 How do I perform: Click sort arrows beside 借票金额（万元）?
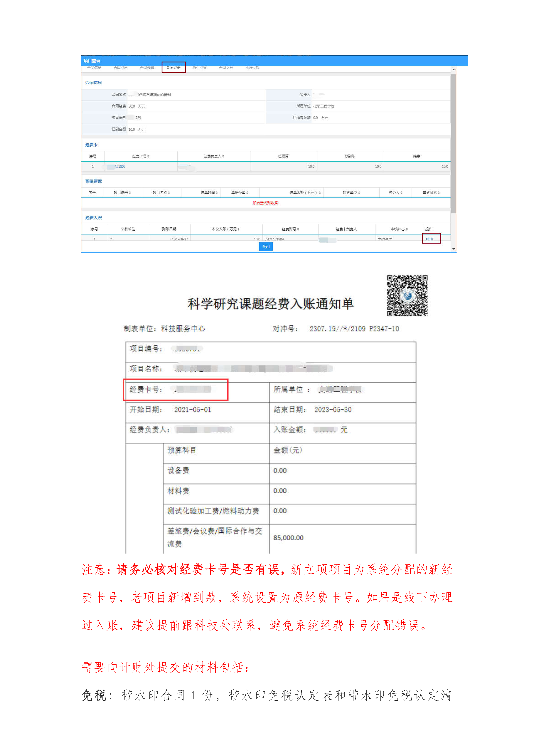pos(320,193)
